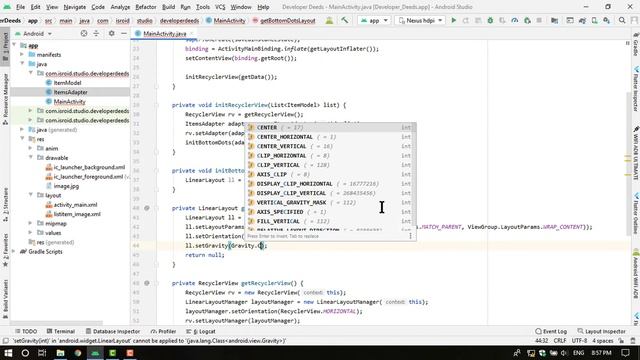Open the completion popup options menu dots
Image resolution: width=640 pixels, height=360 pixels.
(x=410, y=236)
